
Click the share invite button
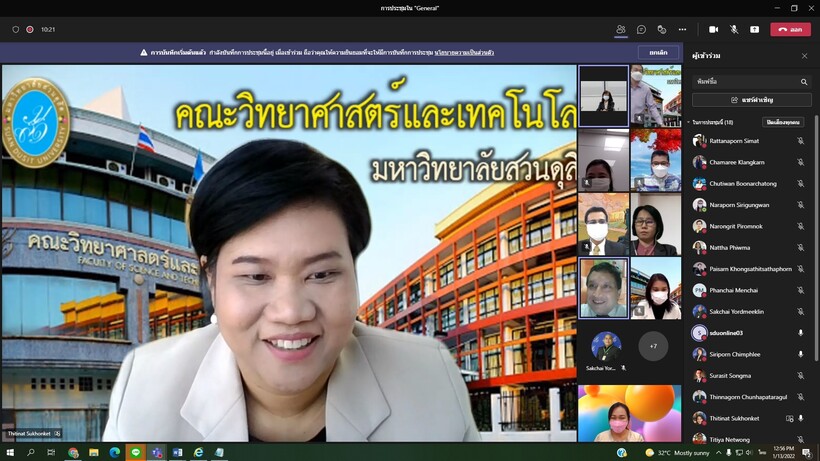click(x=751, y=100)
